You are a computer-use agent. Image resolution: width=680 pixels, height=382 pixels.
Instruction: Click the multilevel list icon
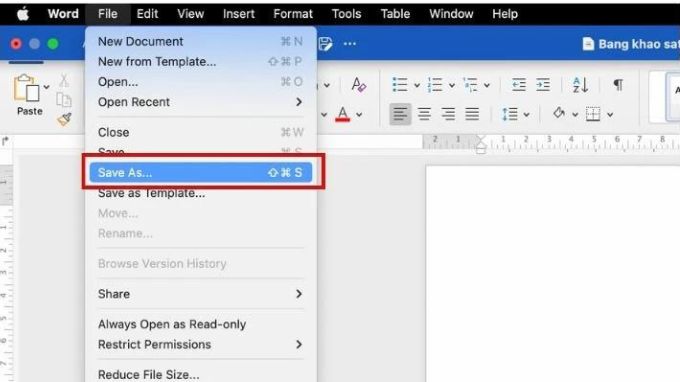(x=470, y=85)
